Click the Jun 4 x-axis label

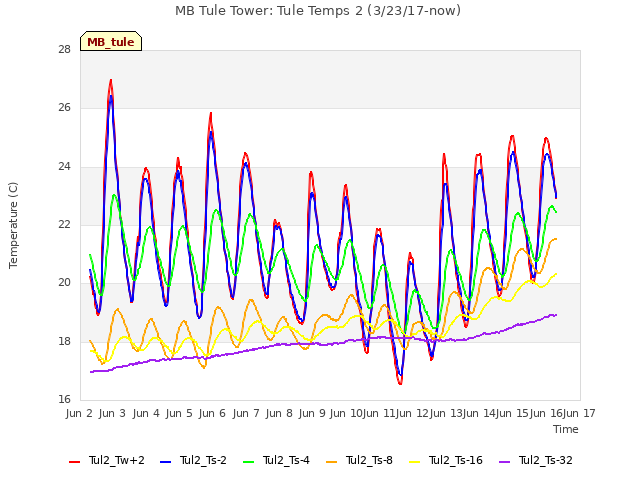(146, 413)
